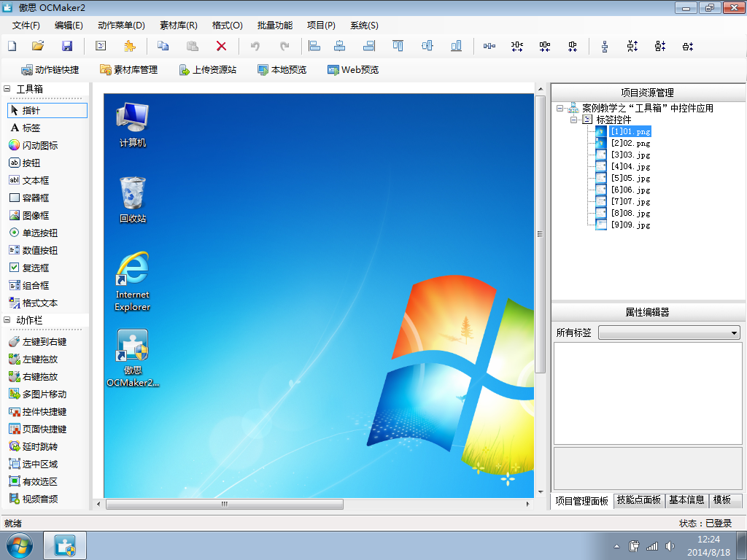747x560 pixels.
Task: Click the 上传资源站 button
Action: [x=208, y=70]
